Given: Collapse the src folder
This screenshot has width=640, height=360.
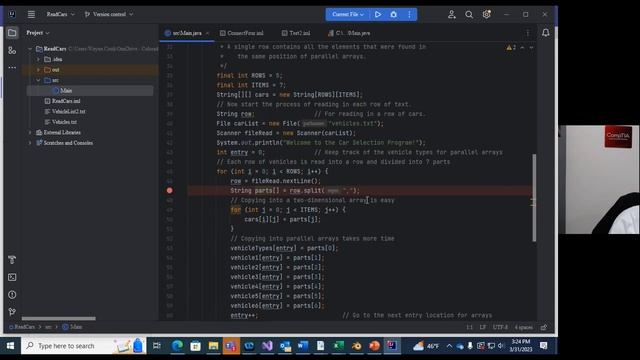Looking at the screenshot, I should (x=38, y=80).
